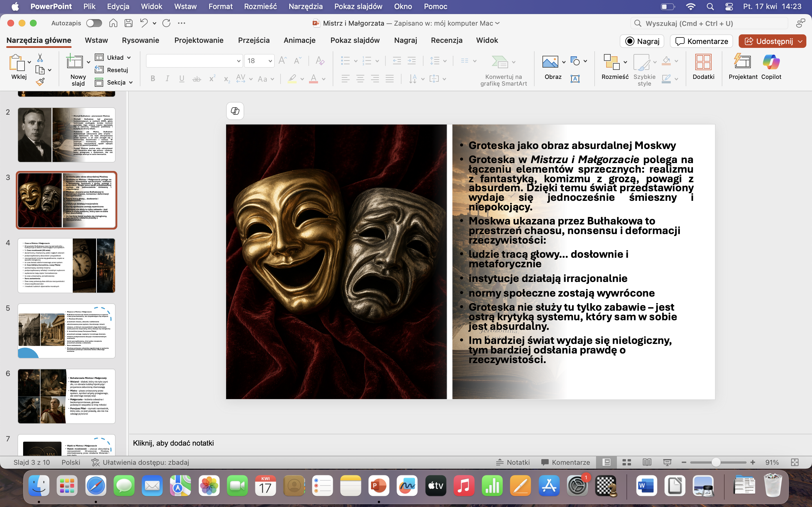Viewport: 812px width, 507px height.
Task: Expand the Układ layout dropdown
Action: [x=129, y=58]
